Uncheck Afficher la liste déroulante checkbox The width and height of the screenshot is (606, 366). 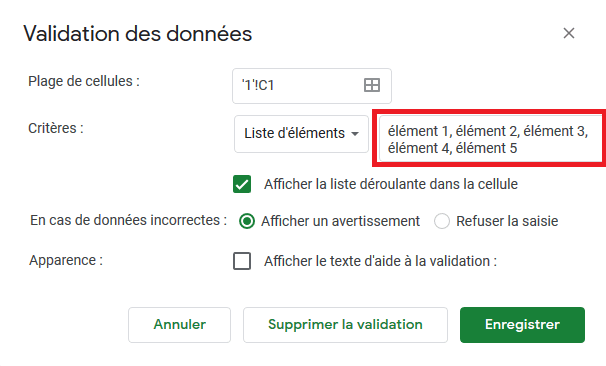pyautogui.click(x=242, y=184)
